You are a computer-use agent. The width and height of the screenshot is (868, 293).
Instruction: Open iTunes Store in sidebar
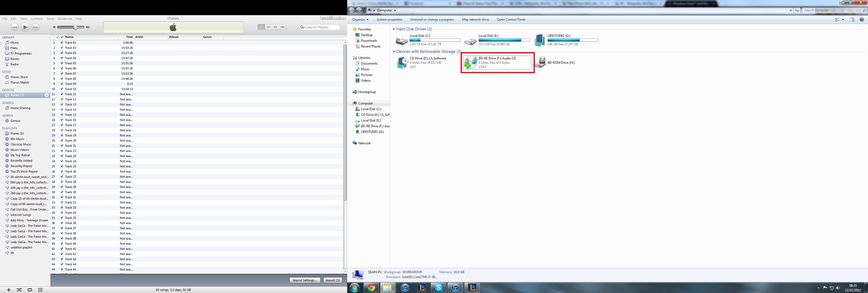(x=19, y=77)
